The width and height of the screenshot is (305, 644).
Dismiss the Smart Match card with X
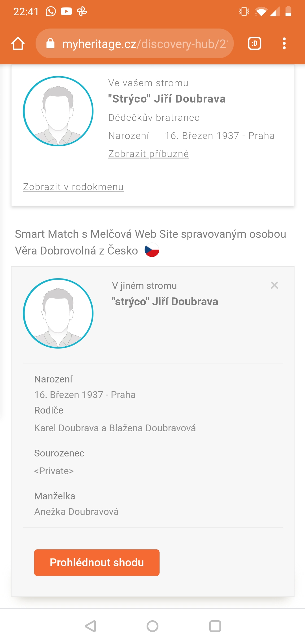tap(274, 285)
